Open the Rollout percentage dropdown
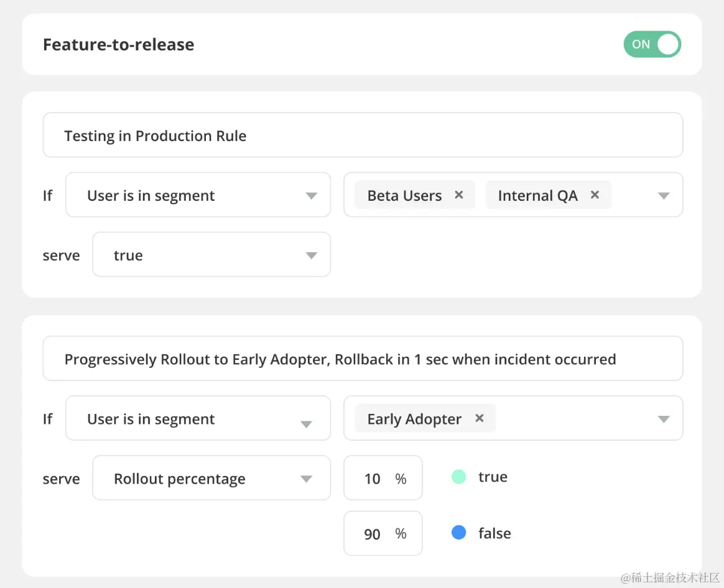The image size is (724, 588). (211, 479)
